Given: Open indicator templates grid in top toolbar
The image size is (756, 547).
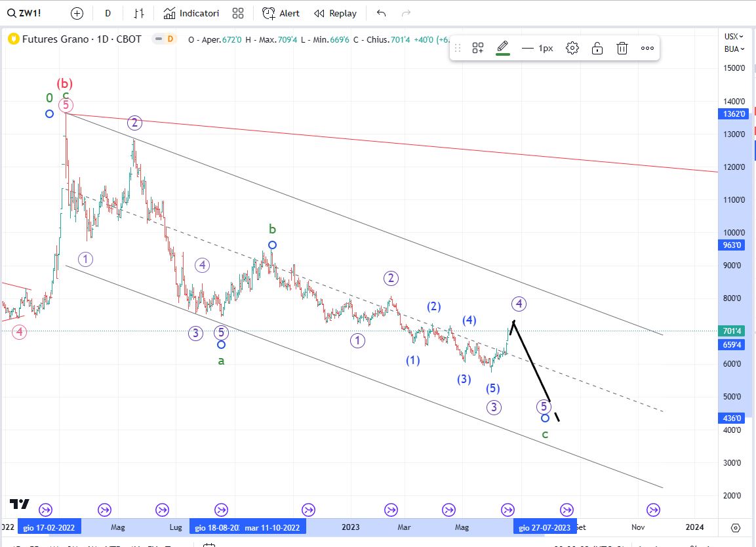Looking at the screenshot, I should [x=238, y=14].
